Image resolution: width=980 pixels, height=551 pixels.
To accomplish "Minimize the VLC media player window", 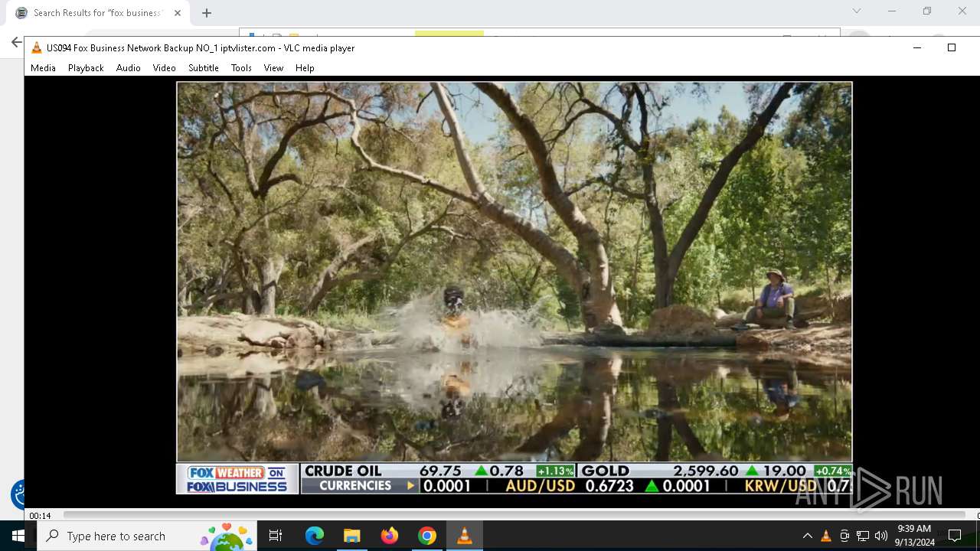I will tap(916, 47).
